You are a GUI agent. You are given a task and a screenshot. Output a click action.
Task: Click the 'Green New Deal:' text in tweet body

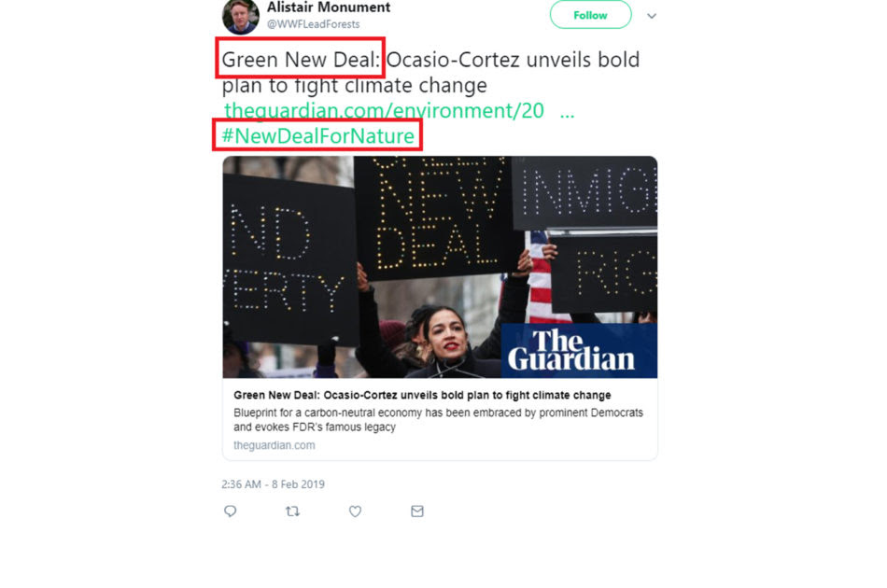tap(301, 60)
